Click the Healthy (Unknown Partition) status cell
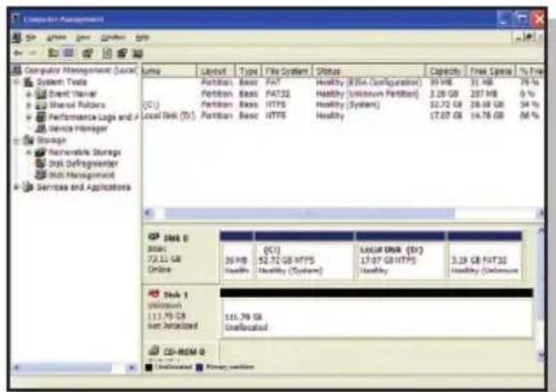 (367, 94)
